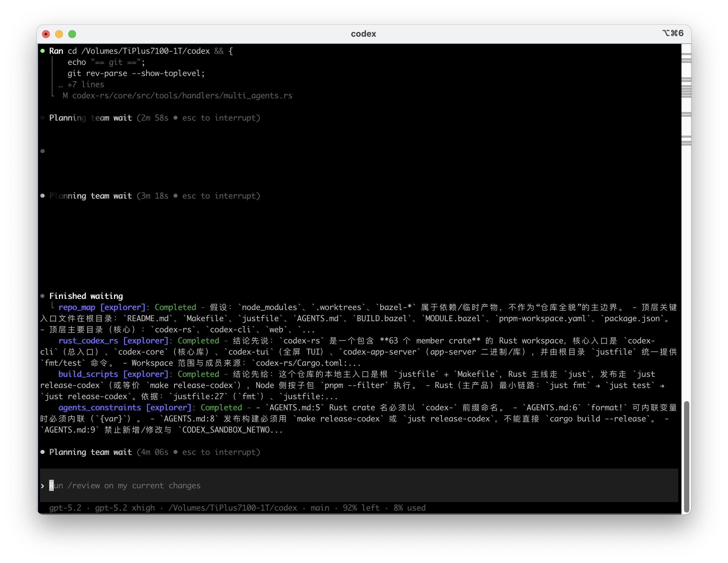Click the repo_map [explorer] agent label
The width and height of the screenshot is (728, 563).
click(x=102, y=307)
